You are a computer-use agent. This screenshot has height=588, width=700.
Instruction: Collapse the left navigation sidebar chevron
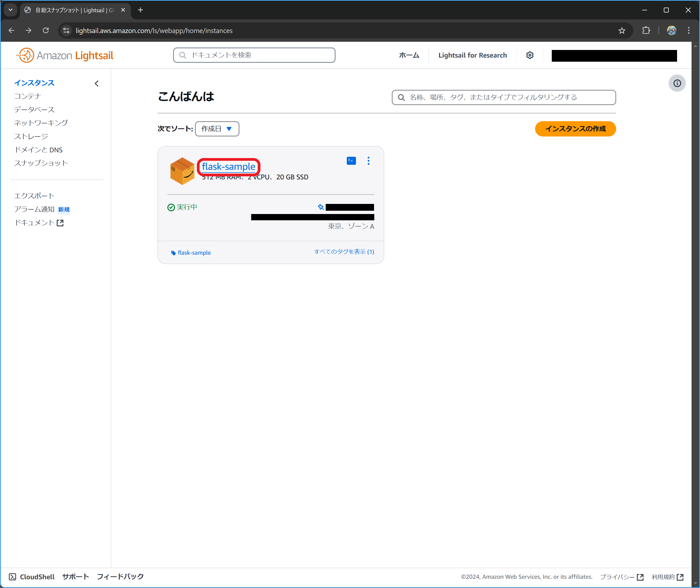97,84
